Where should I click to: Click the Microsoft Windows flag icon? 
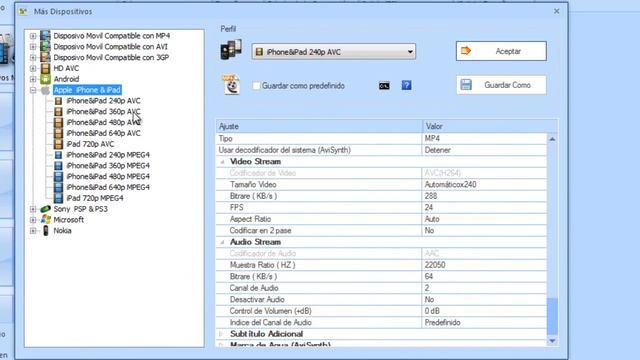(46, 220)
